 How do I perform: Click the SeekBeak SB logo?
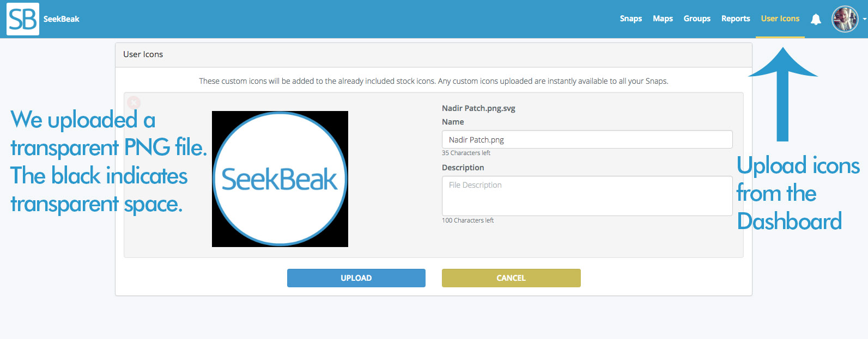[23, 19]
